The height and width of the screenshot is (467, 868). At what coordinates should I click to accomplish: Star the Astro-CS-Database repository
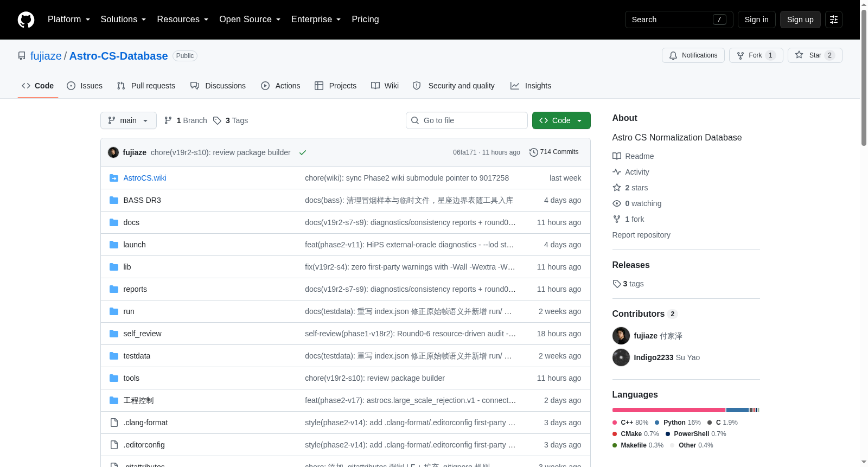click(815, 55)
